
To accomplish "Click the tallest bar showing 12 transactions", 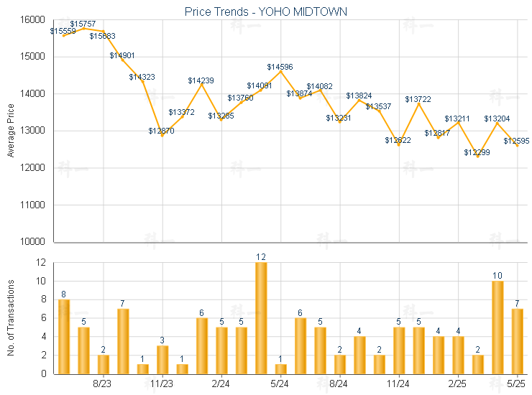I will point(261,317).
